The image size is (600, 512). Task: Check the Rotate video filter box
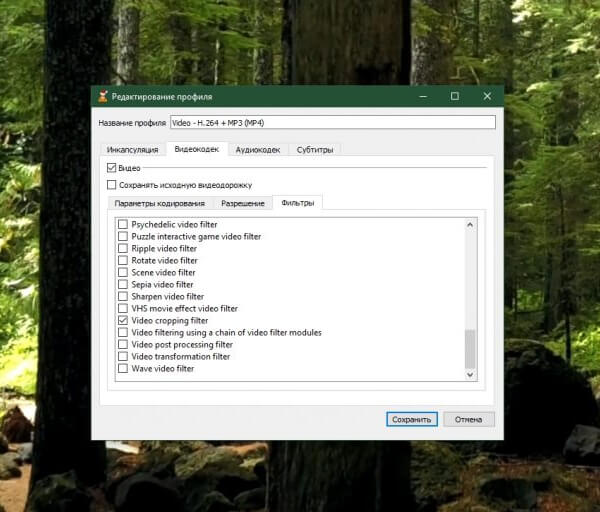123,261
